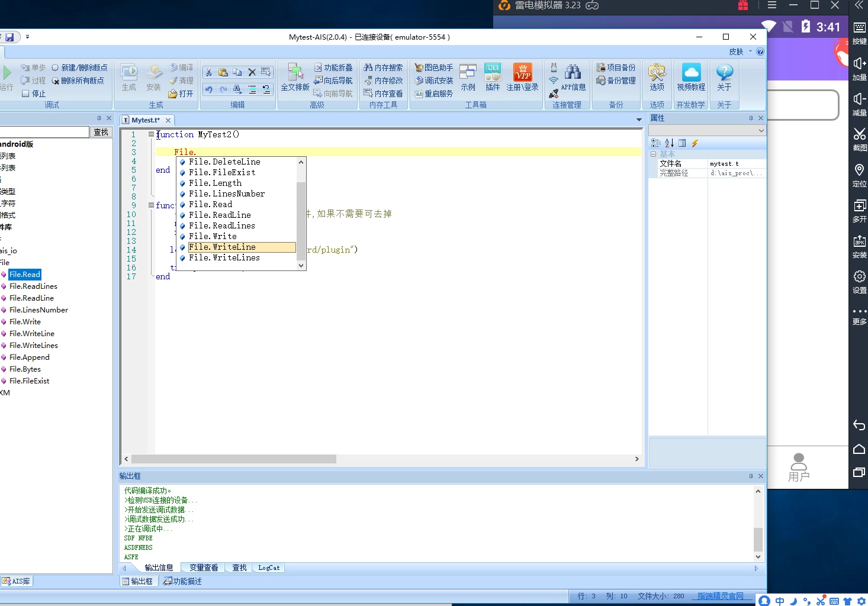Screen dimensions: 868x606
Task: Click 项目备份 project backup
Action: [616, 67]
